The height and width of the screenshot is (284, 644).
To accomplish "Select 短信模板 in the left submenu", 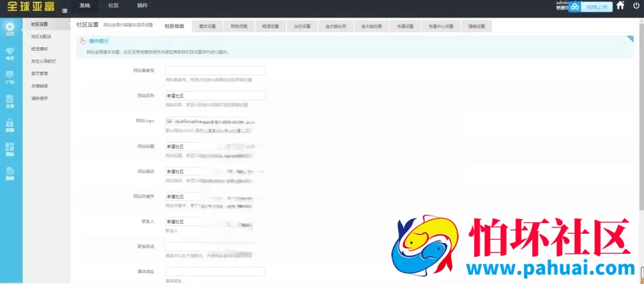I will tap(40, 49).
